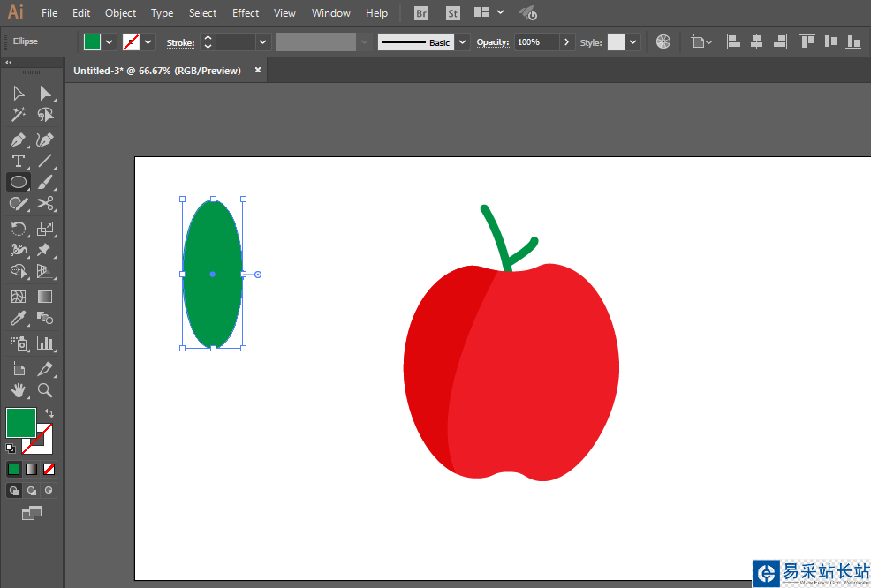Screen dimensions: 871x588
Task: Open the stroke weight dropdown
Action: click(x=262, y=42)
